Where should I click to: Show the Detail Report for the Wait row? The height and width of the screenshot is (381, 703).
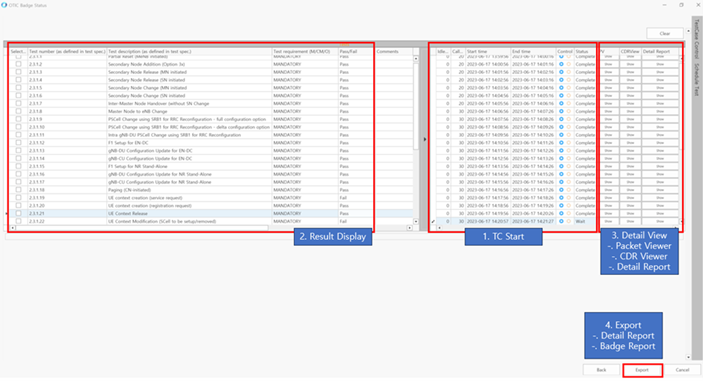(660, 221)
